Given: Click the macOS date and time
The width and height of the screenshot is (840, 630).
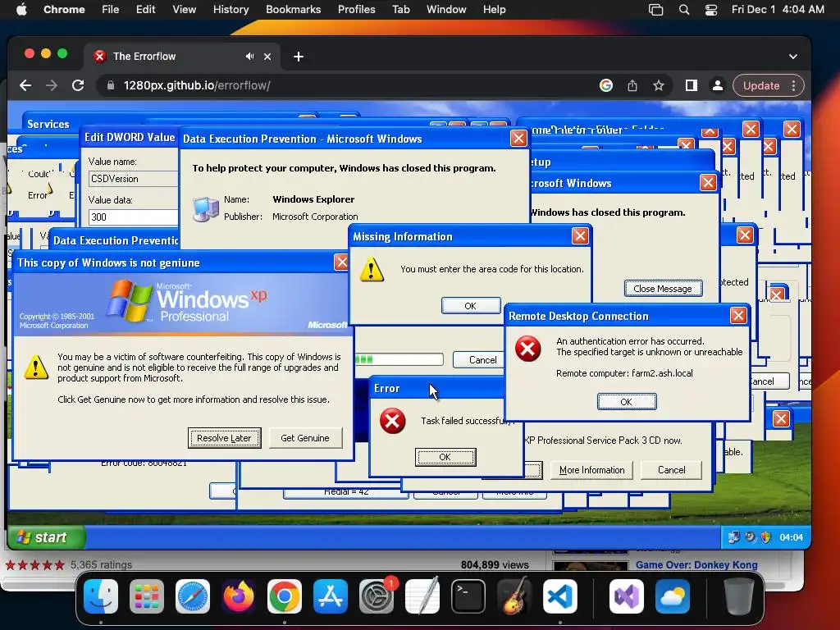Looking at the screenshot, I should tap(778, 10).
